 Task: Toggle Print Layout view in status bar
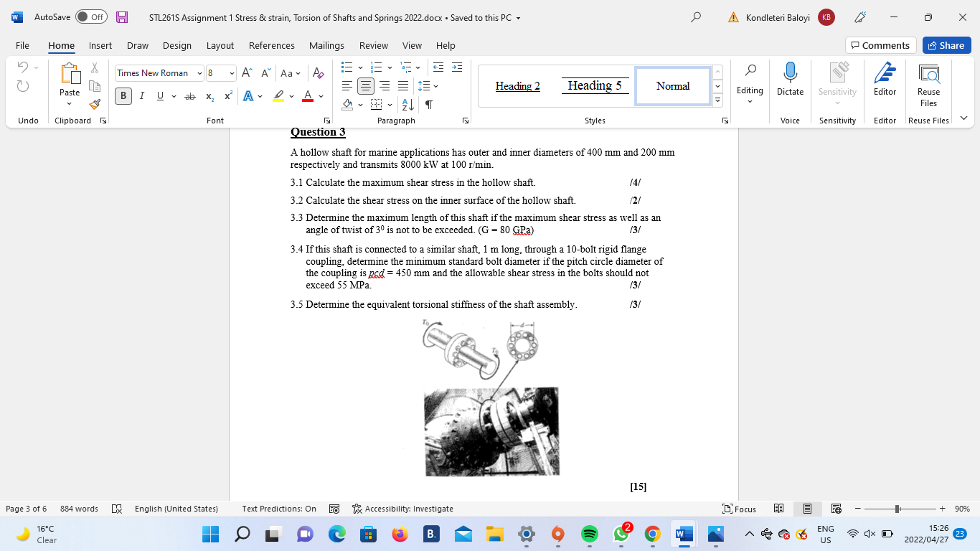807,509
